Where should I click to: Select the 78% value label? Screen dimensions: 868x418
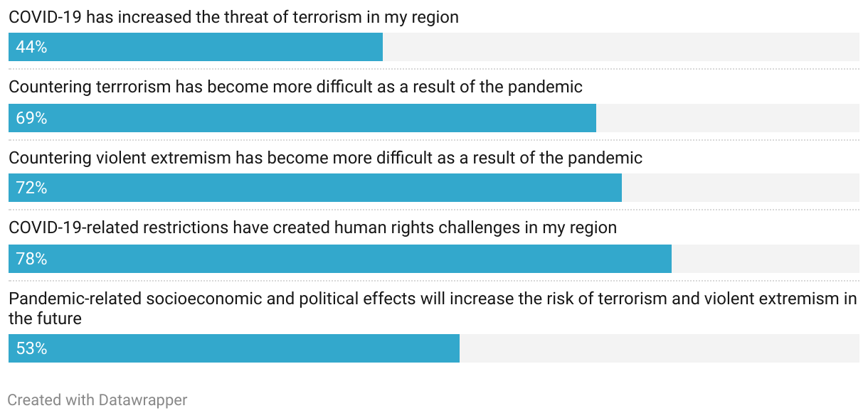(31, 259)
